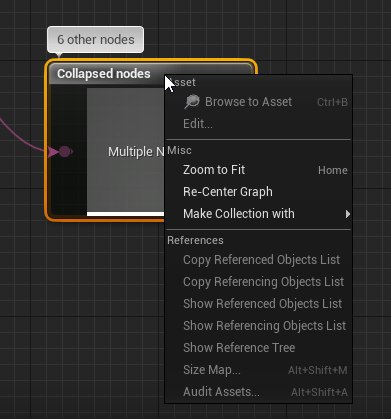Click the Browse to Asset magnifier icon
Image resolution: width=391 pixels, height=419 pixels.
[192, 102]
